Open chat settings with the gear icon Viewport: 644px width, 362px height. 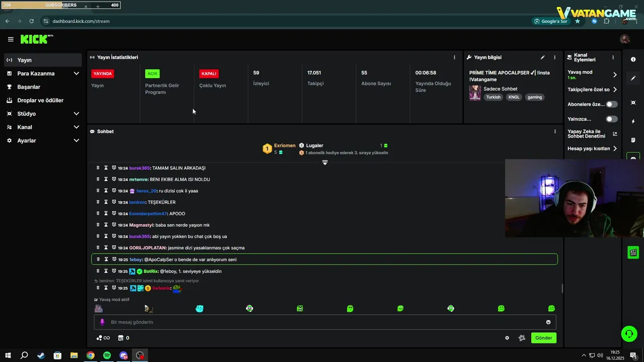507,338
